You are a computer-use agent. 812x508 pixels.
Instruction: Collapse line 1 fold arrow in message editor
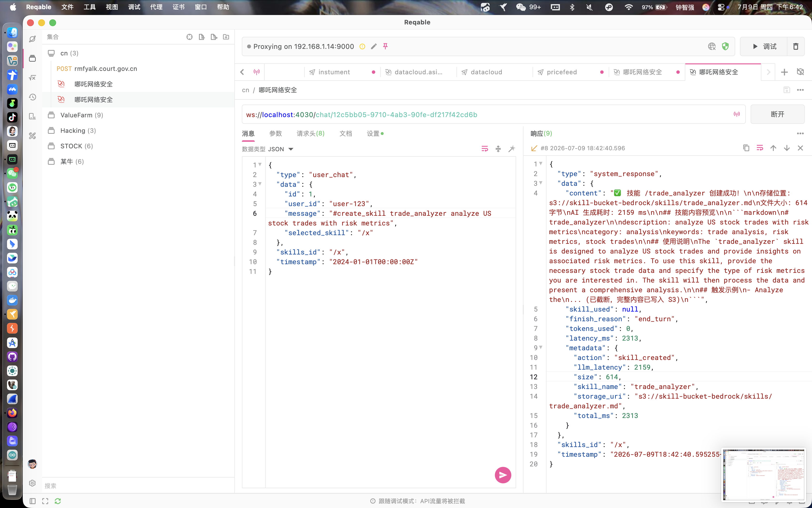tap(260, 164)
